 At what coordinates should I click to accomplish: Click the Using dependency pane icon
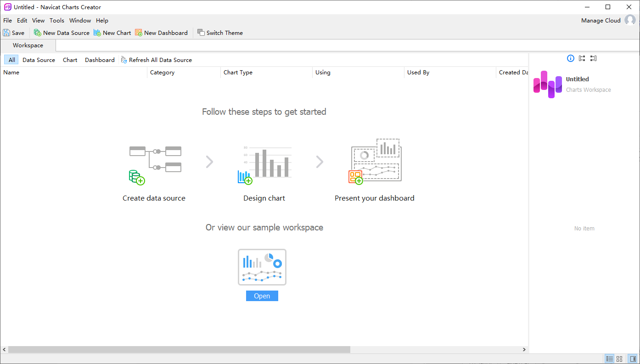(x=582, y=58)
